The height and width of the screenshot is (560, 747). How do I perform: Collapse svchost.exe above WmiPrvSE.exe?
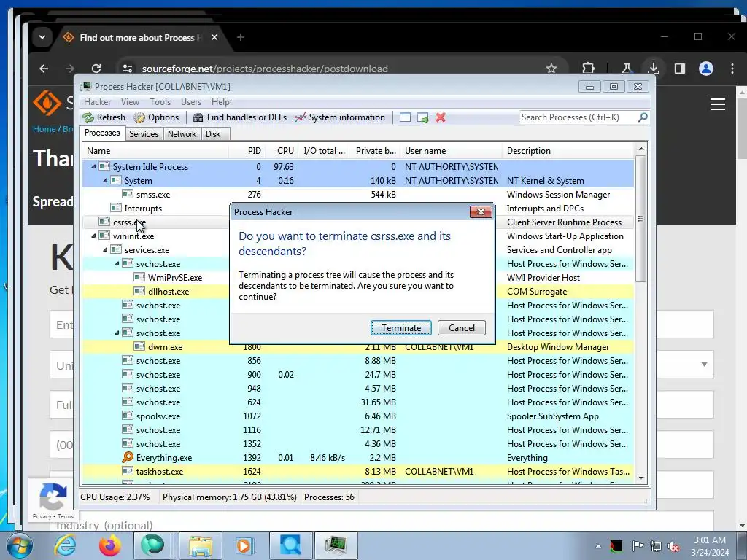117,263
